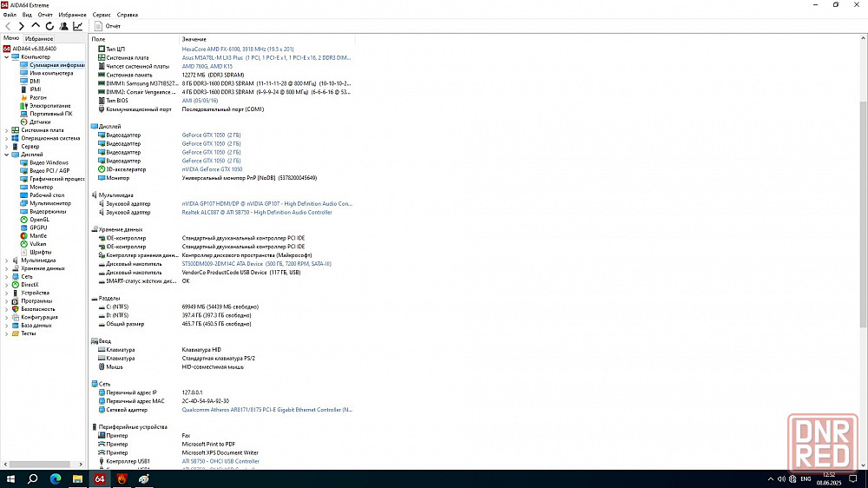The image size is (868, 488).
Task: Open HexaCore AMD FX-6100 CPU link
Action: [x=238, y=49]
